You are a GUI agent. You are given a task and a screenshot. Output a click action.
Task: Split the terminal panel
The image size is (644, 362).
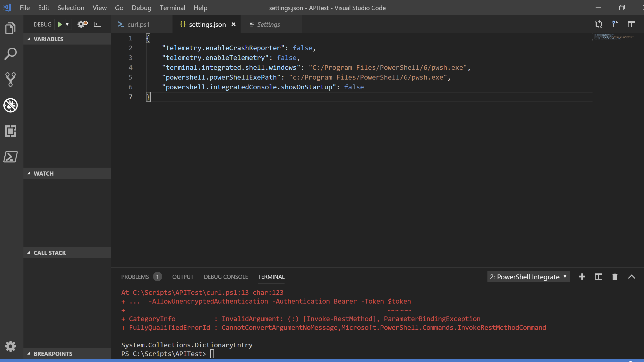pos(599,277)
